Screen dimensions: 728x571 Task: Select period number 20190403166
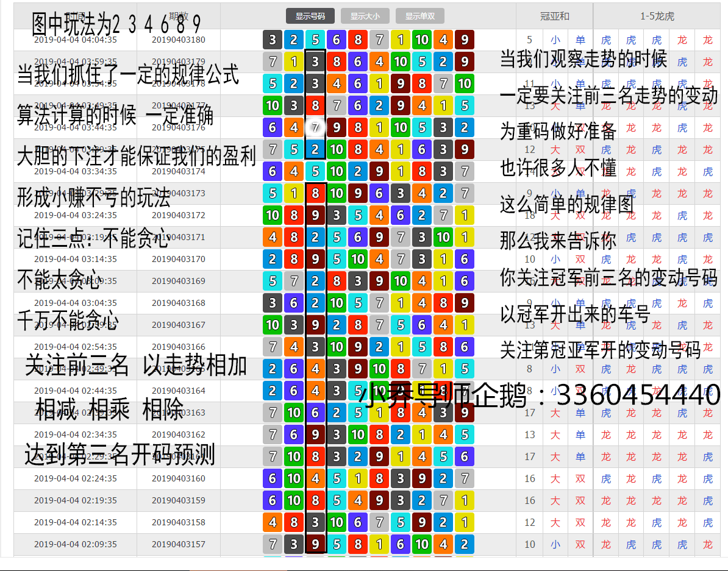pyautogui.click(x=178, y=347)
